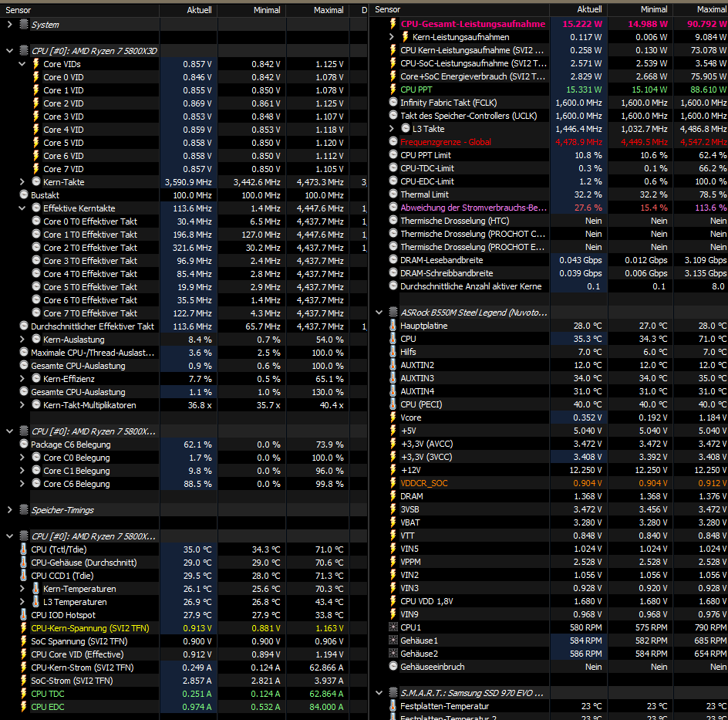Click the clock icon beside Durchschnittlicher Effektiver Takt
The width and height of the screenshot is (728, 720).
(24, 326)
